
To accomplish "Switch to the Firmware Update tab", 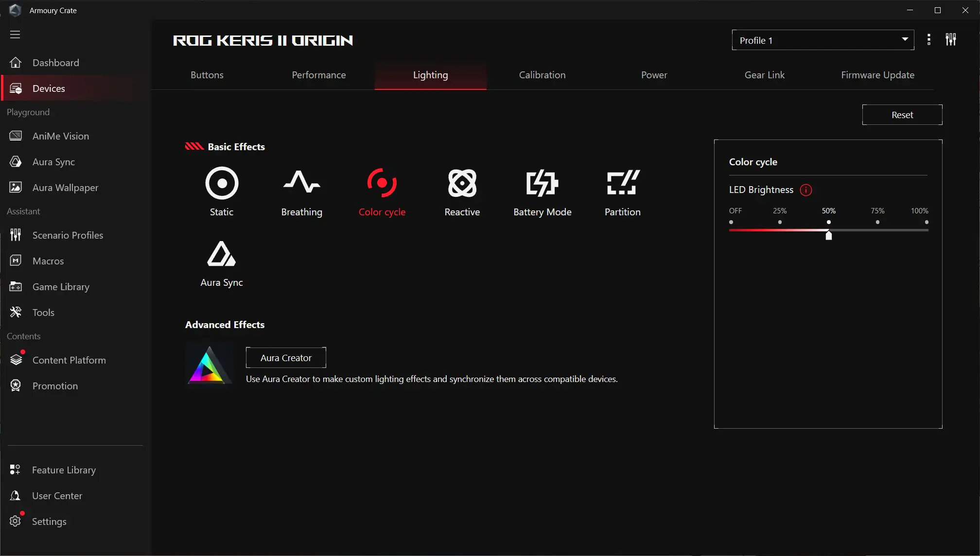I will (x=877, y=75).
